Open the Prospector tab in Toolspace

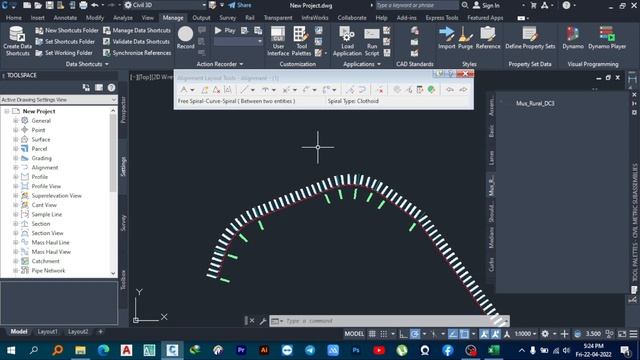coord(123,110)
